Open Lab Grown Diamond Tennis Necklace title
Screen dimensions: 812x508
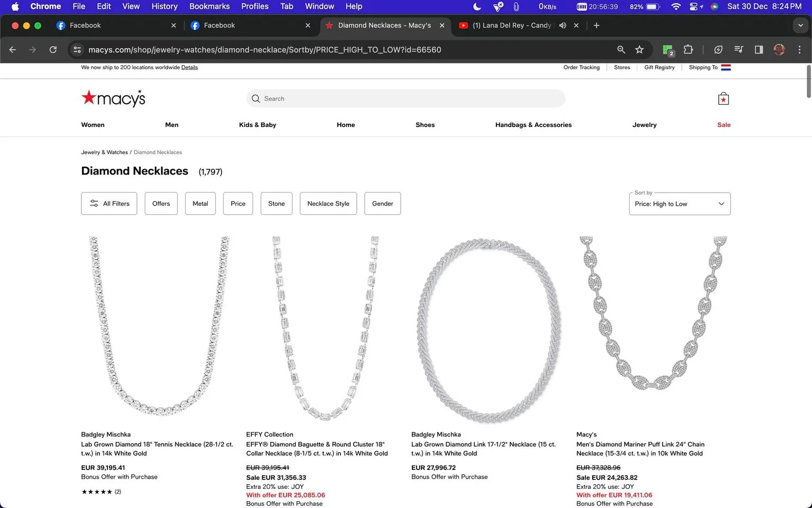click(157, 449)
